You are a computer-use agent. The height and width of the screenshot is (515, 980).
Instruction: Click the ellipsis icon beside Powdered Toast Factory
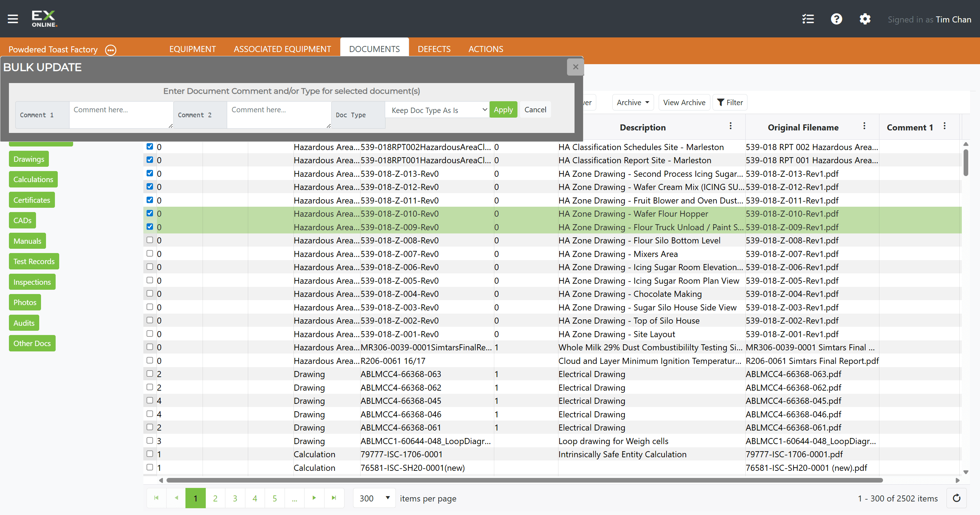tap(111, 50)
